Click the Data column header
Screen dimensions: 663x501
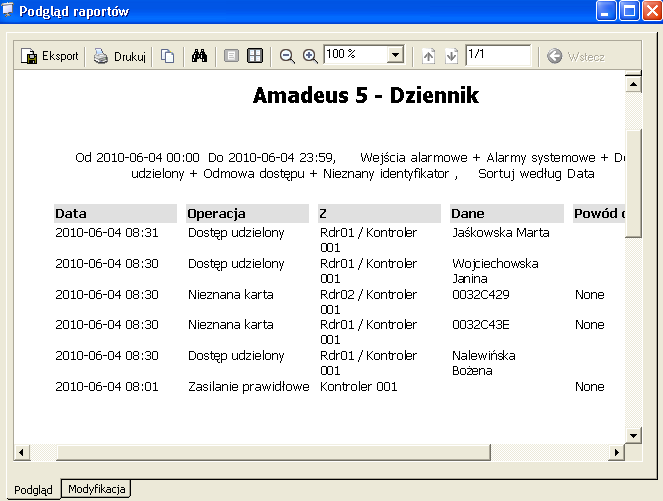point(115,214)
